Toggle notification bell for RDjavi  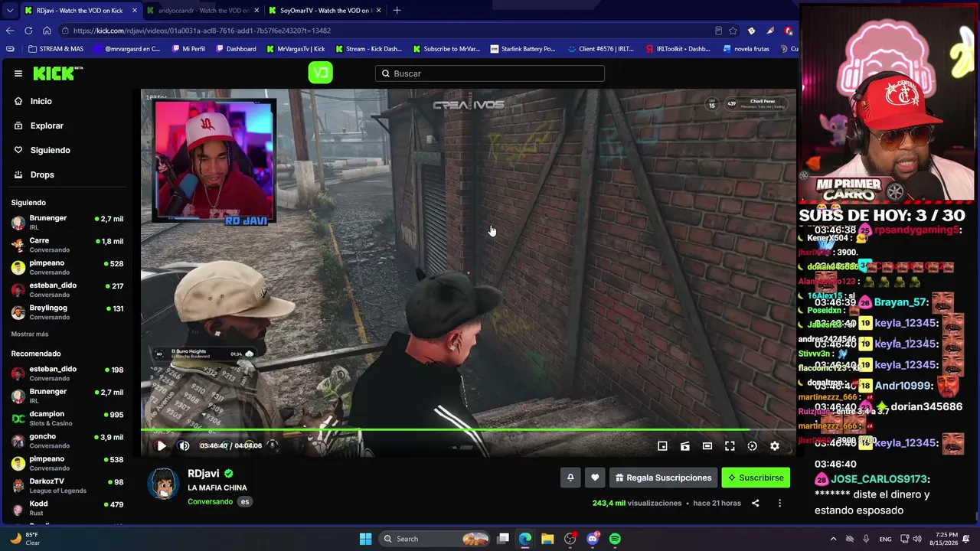[x=570, y=478]
